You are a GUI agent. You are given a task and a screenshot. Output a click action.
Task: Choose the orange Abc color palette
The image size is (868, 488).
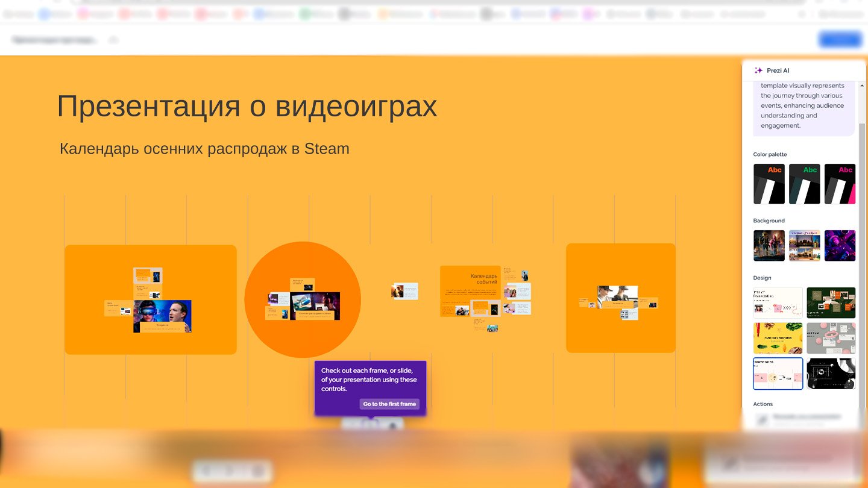coord(769,184)
